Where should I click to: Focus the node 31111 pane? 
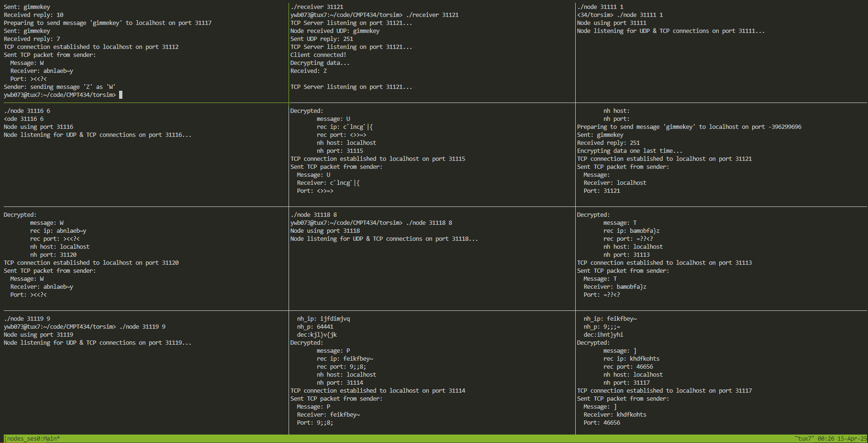coord(720,61)
